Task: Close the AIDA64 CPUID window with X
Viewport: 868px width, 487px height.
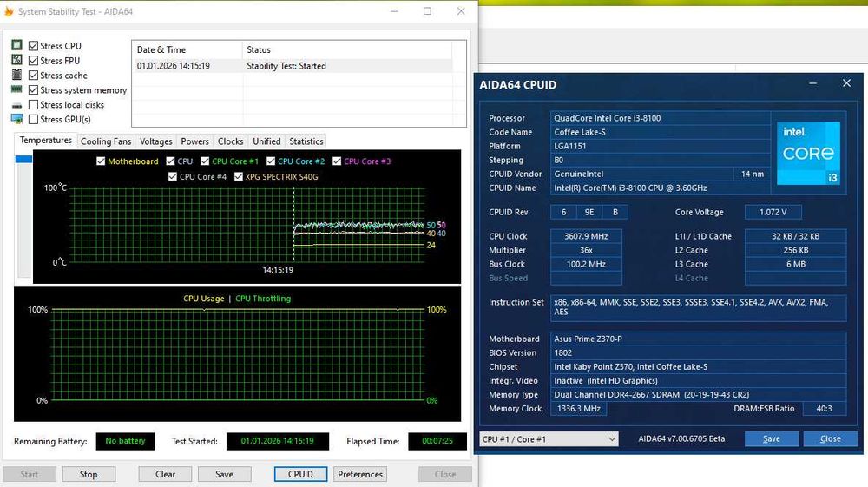Action: pos(846,83)
